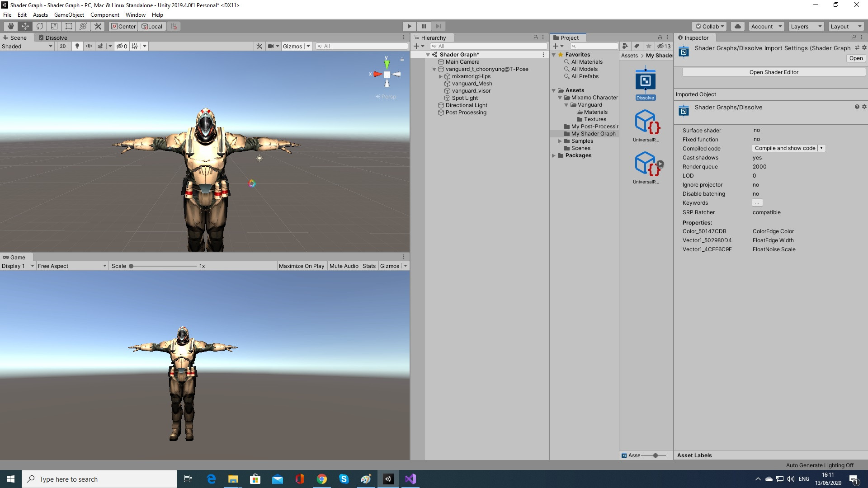
Task: Toggle Center pivot mode
Action: (x=123, y=26)
